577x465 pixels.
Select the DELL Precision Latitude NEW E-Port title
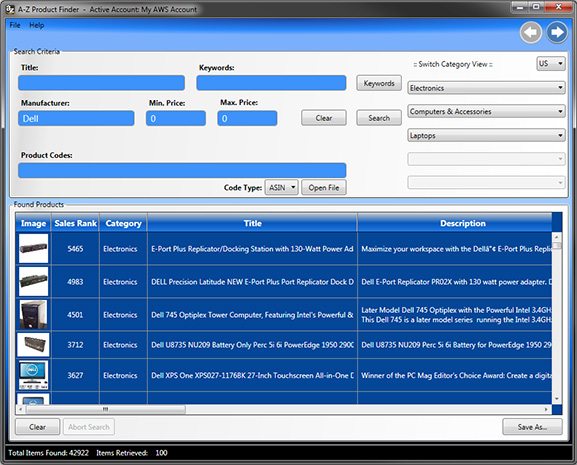pyautogui.click(x=252, y=282)
